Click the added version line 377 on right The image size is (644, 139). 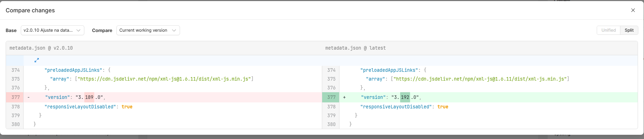click(x=480, y=97)
